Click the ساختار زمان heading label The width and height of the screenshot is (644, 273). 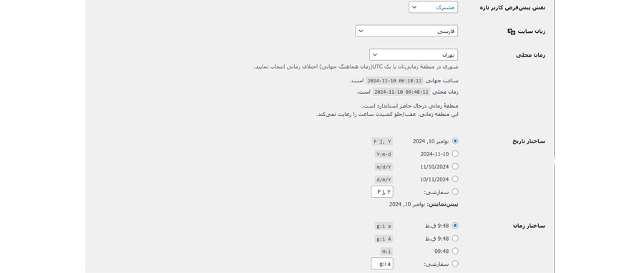[x=529, y=226]
